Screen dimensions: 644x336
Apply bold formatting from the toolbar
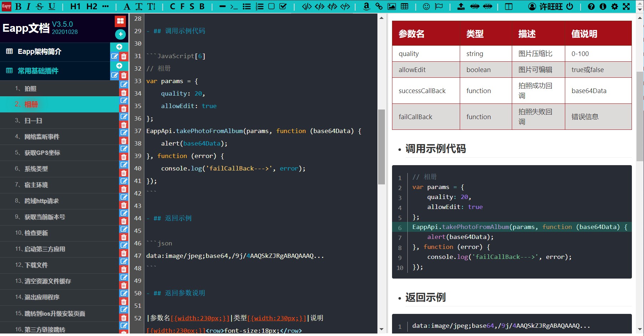[19, 6]
